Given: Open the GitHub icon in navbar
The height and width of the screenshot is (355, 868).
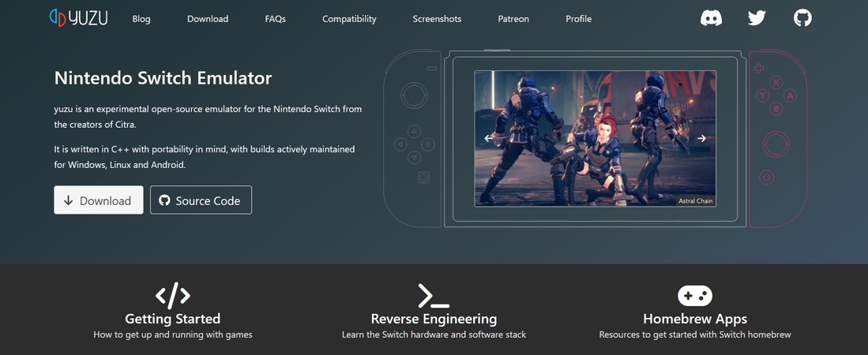Looking at the screenshot, I should pos(802,17).
